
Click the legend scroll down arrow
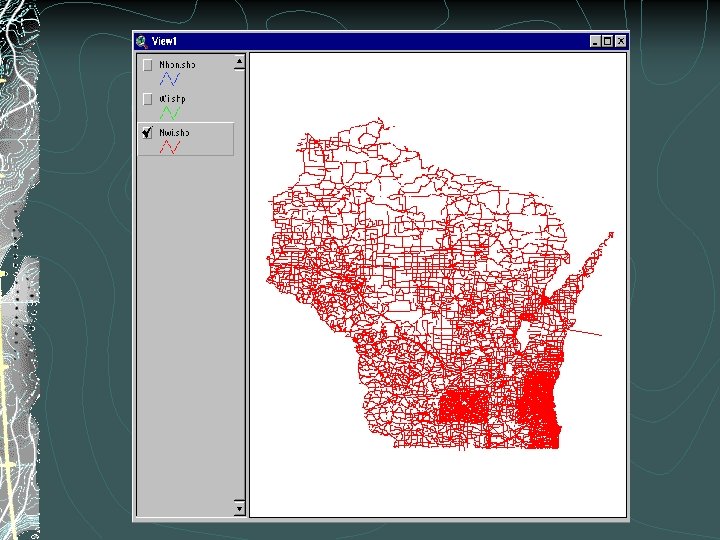click(x=239, y=508)
